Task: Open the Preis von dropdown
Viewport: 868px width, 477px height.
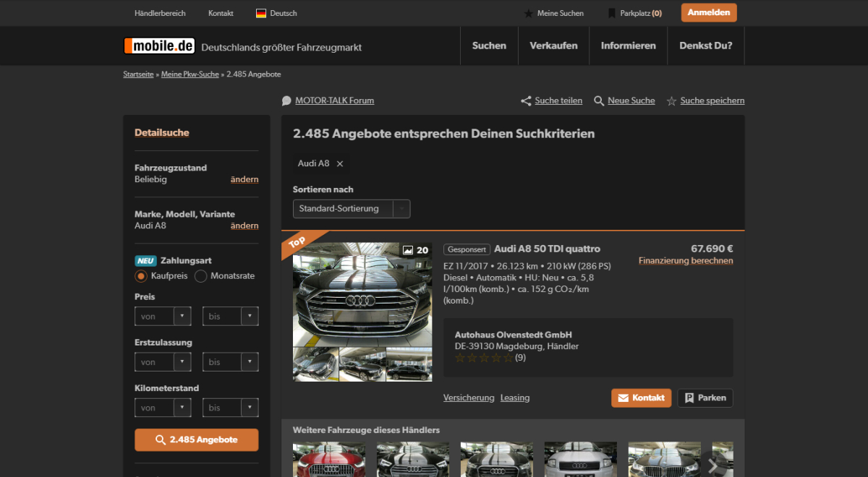Action: [163, 317]
